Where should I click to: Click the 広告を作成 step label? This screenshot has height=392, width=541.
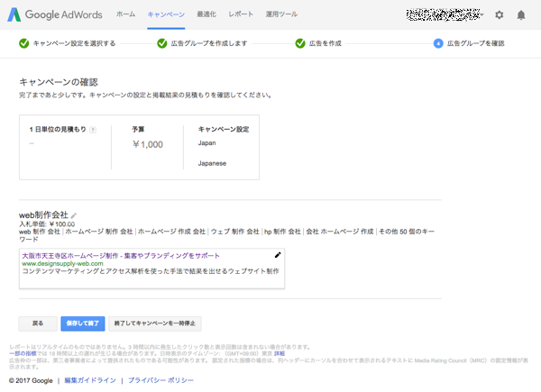(x=326, y=43)
